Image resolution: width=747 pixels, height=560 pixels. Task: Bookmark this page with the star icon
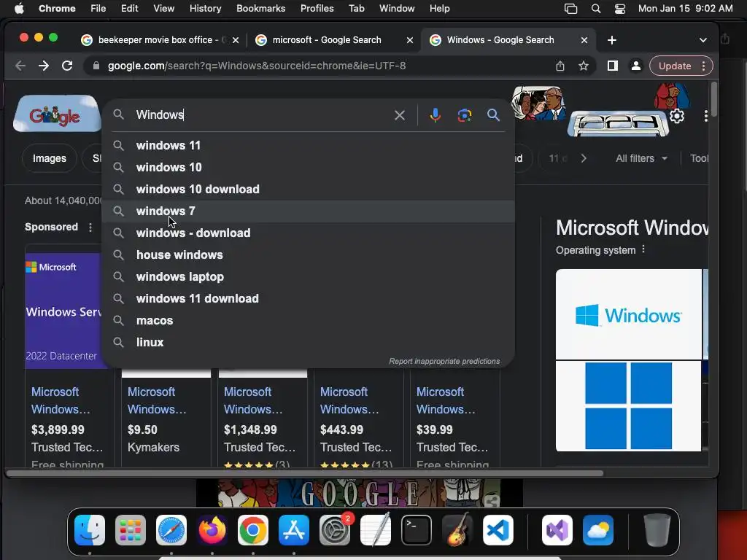coord(584,66)
